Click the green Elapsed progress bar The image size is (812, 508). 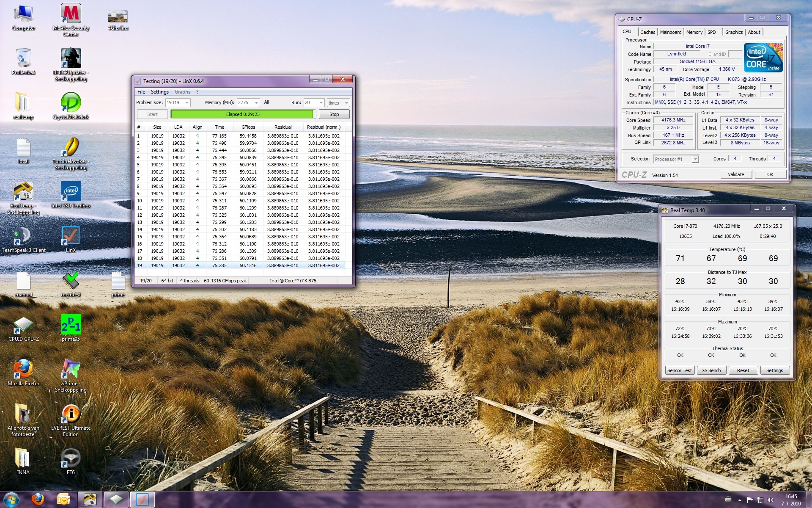click(x=242, y=114)
